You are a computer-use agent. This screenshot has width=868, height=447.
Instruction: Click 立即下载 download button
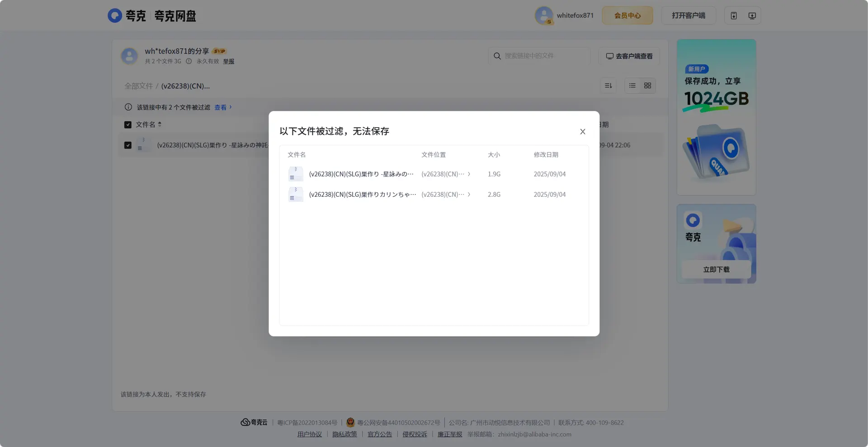click(x=717, y=270)
